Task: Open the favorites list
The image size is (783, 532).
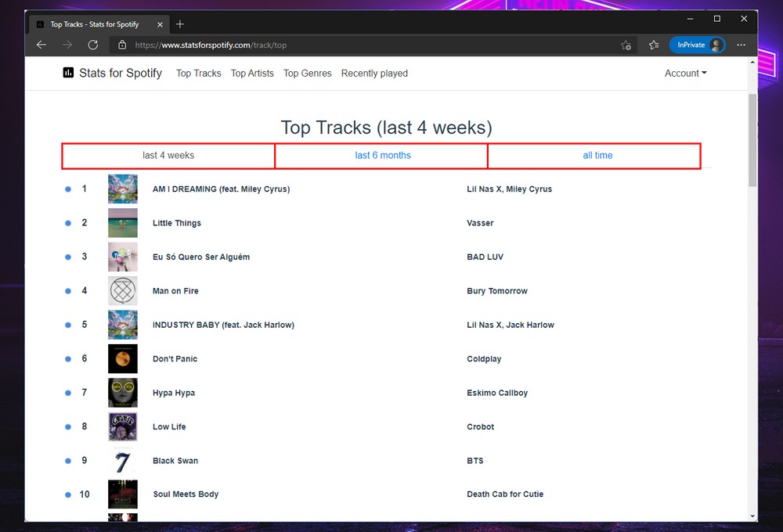Action: click(654, 45)
